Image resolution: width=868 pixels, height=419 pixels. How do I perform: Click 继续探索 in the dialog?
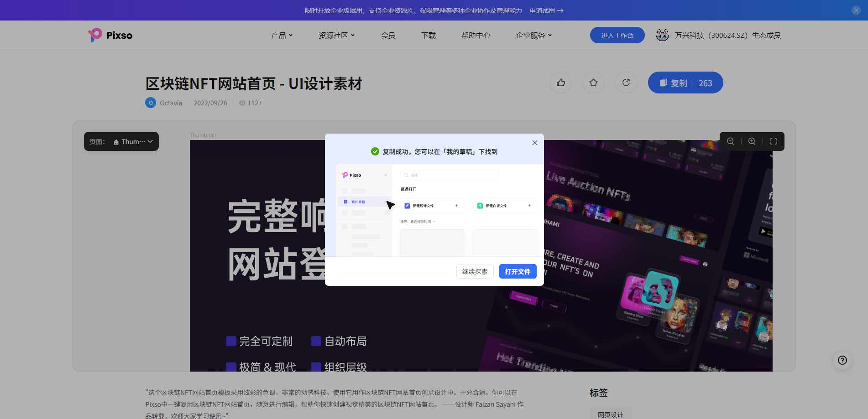[x=475, y=271]
